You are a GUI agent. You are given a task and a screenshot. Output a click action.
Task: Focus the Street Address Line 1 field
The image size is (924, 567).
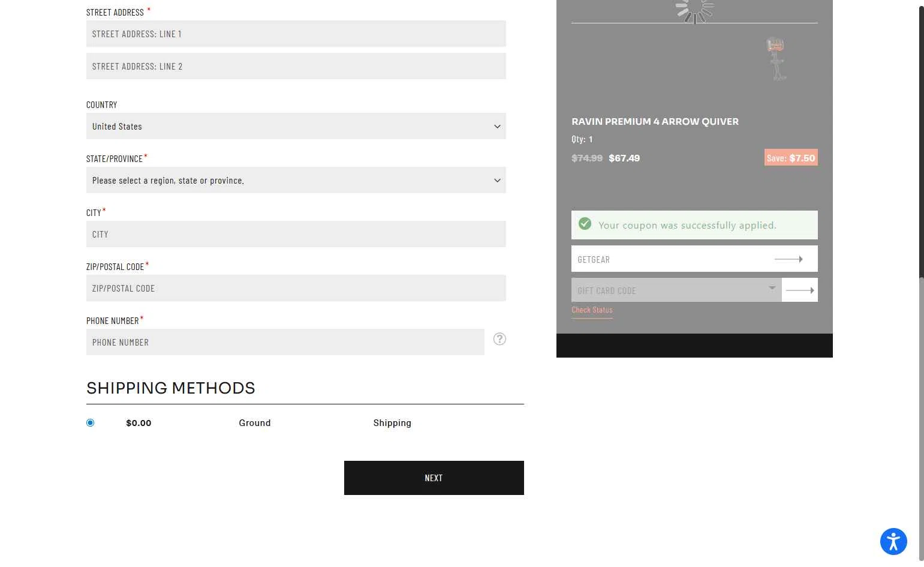click(296, 34)
